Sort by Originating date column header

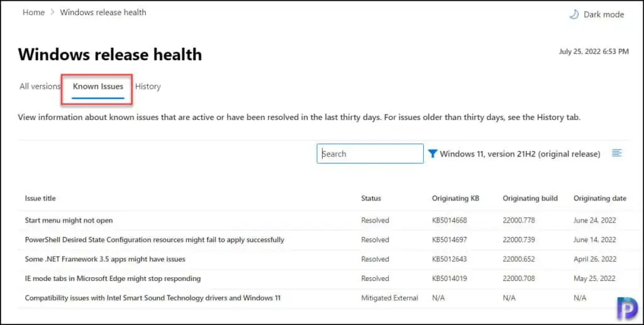click(600, 198)
